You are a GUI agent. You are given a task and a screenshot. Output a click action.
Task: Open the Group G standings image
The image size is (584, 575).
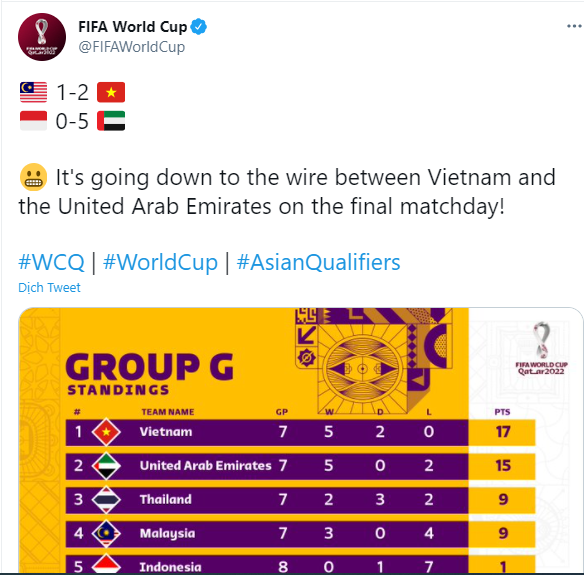301,440
